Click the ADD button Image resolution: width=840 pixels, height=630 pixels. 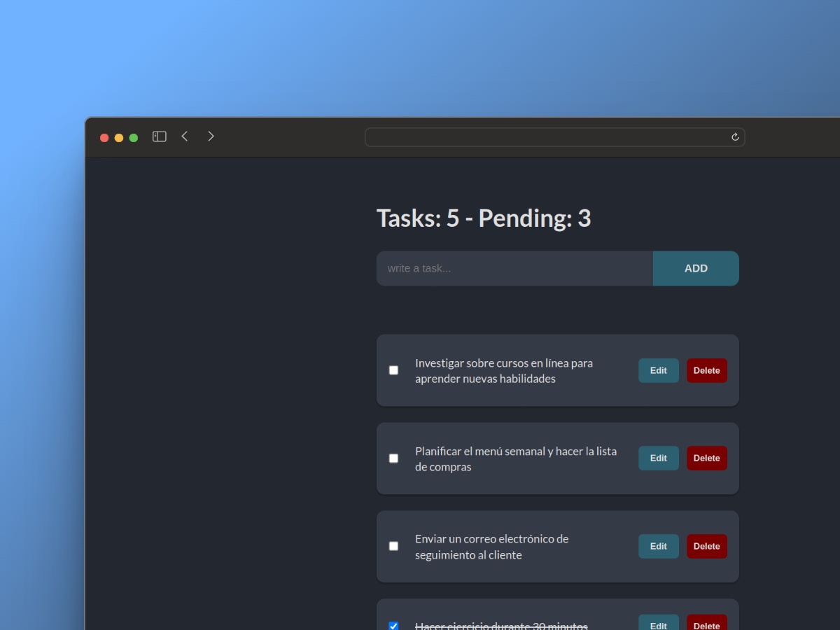696,268
